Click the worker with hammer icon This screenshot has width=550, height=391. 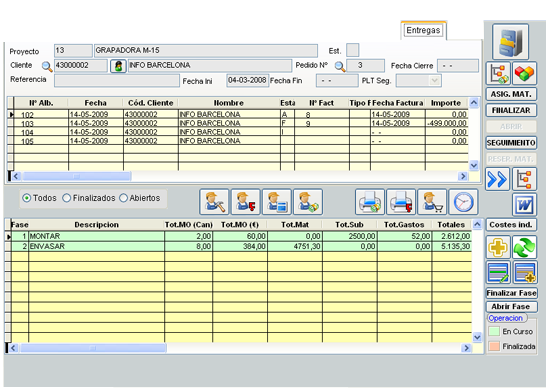[214, 202]
